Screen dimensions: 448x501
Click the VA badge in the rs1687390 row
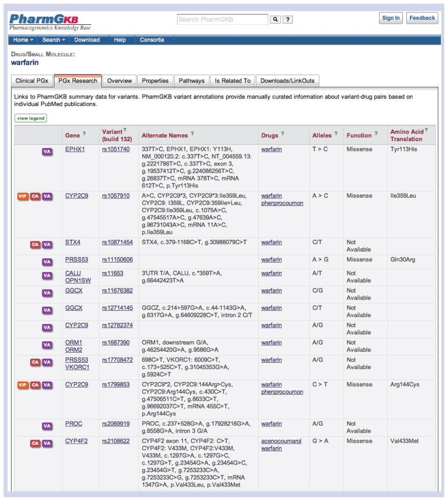[x=47, y=345]
